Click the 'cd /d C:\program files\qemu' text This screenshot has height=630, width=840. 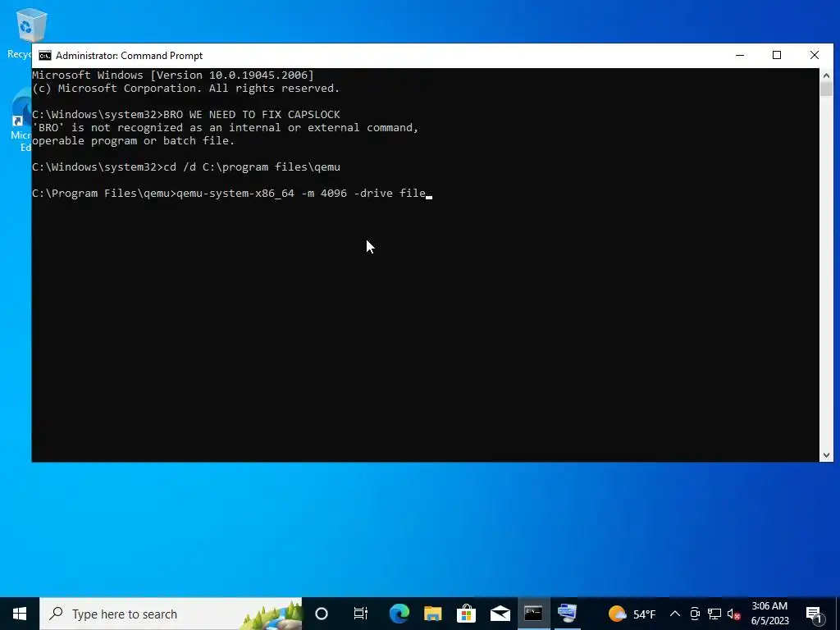point(252,167)
